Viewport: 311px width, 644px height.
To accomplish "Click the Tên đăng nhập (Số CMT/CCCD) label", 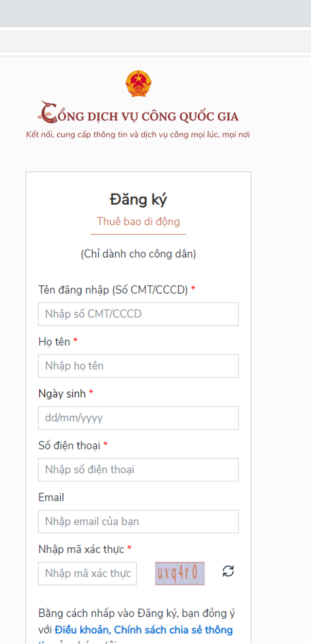I will click(113, 290).
